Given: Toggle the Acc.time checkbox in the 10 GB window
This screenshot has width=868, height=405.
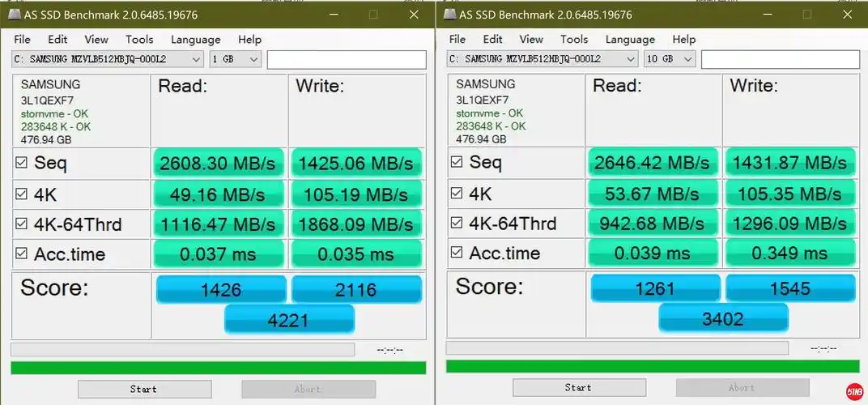Looking at the screenshot, I should (x=457, y=254).
